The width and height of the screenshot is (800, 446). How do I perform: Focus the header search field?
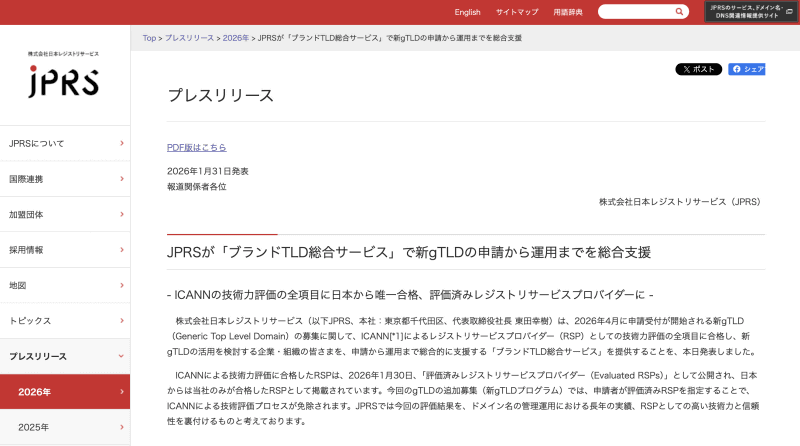coord(643,11)
